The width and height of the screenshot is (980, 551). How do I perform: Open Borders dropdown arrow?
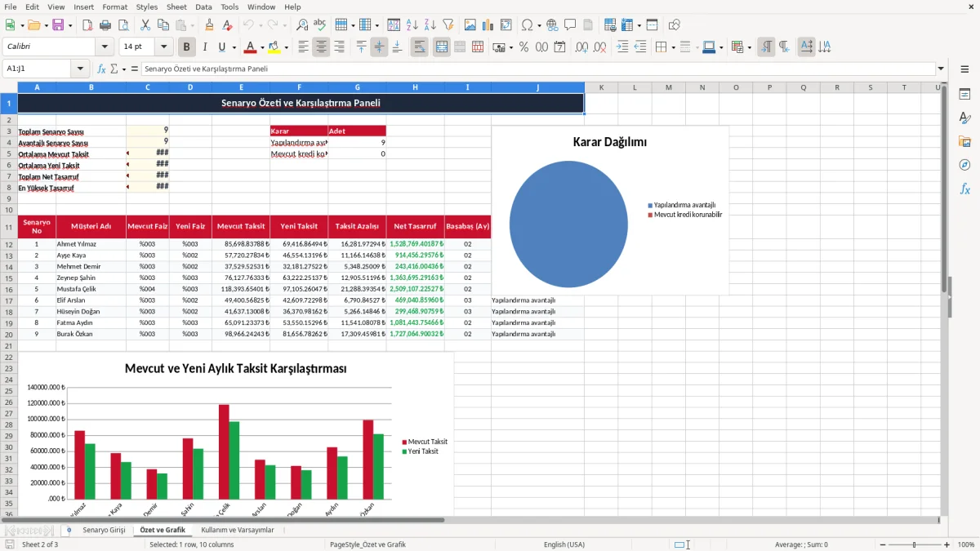(672, 47)
